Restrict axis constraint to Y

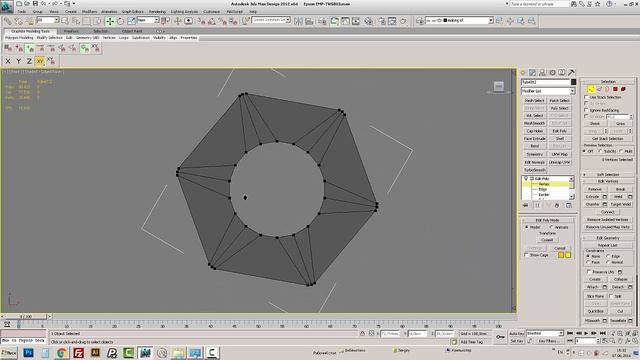pyautogui.click(x=18, y=61)
